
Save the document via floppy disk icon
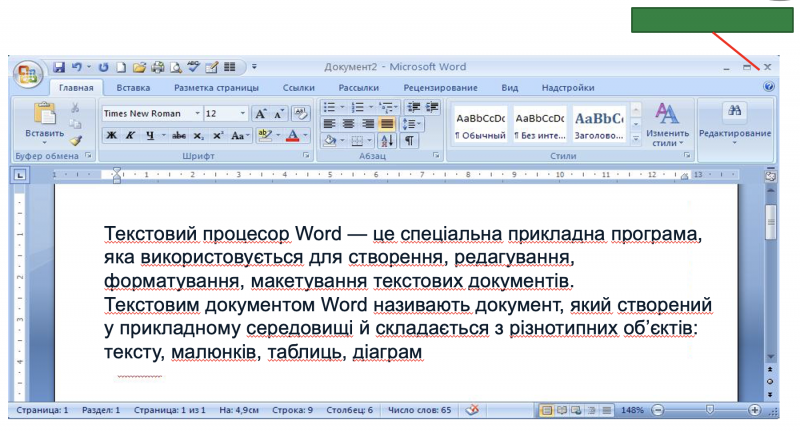click(59, 67)
